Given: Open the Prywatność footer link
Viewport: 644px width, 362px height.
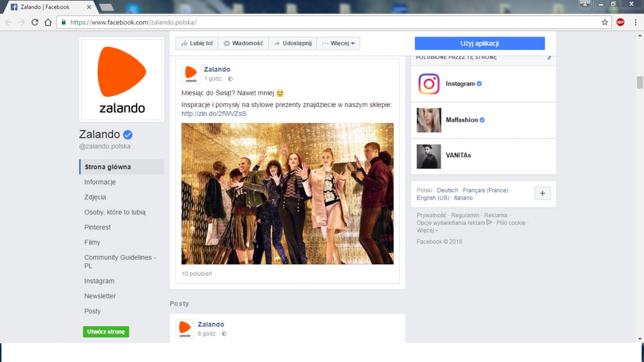Looking at the screenshot, I should pos(431,216).
